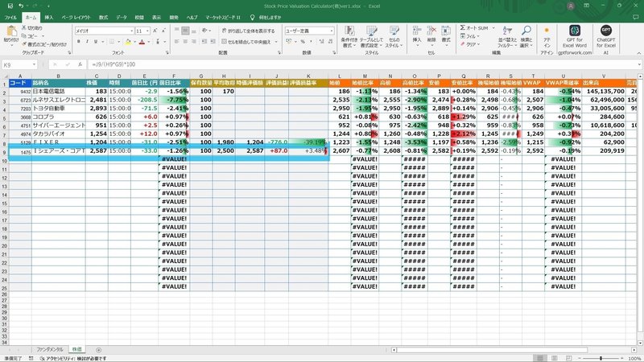Open the font color dropdown arrow
Image resolution: width=644 pixels, height=362 pixels.
point(148,42)
